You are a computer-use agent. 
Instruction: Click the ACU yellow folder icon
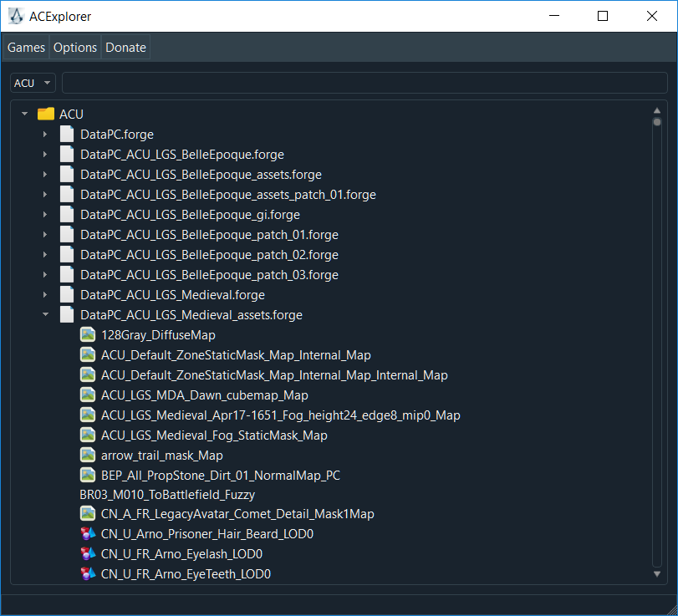46,115
